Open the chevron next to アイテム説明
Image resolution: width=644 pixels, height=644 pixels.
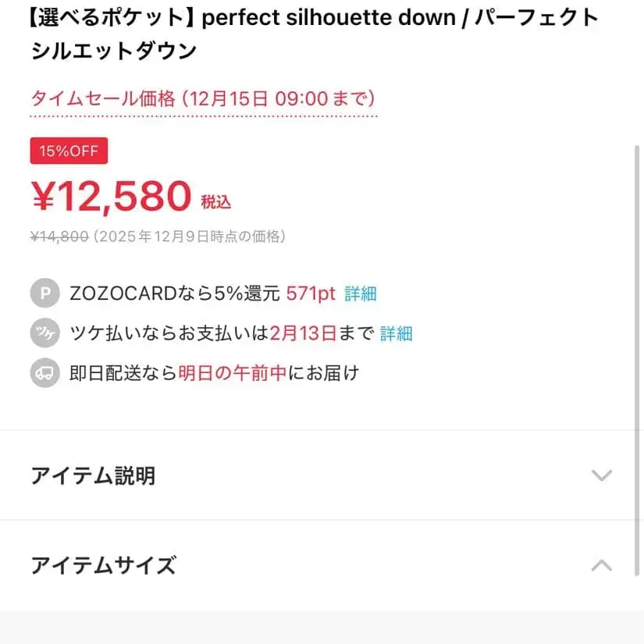[x=601, y=475]
